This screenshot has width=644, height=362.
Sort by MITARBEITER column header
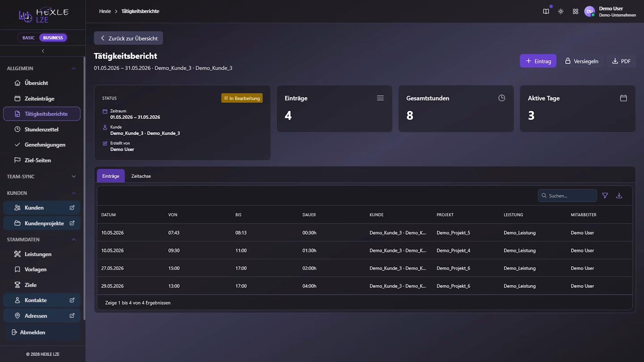tap(584, 215)
